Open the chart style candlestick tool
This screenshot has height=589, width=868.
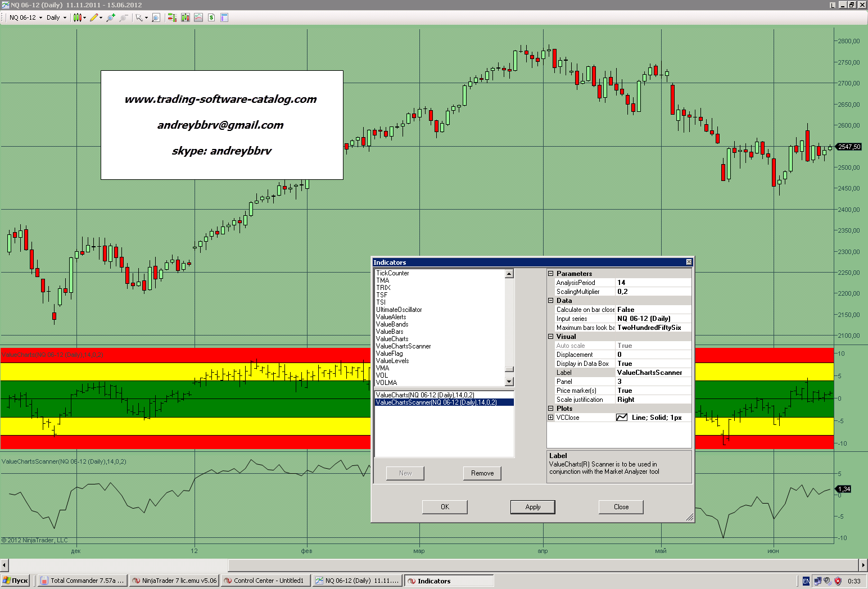(x=78, y=17)
